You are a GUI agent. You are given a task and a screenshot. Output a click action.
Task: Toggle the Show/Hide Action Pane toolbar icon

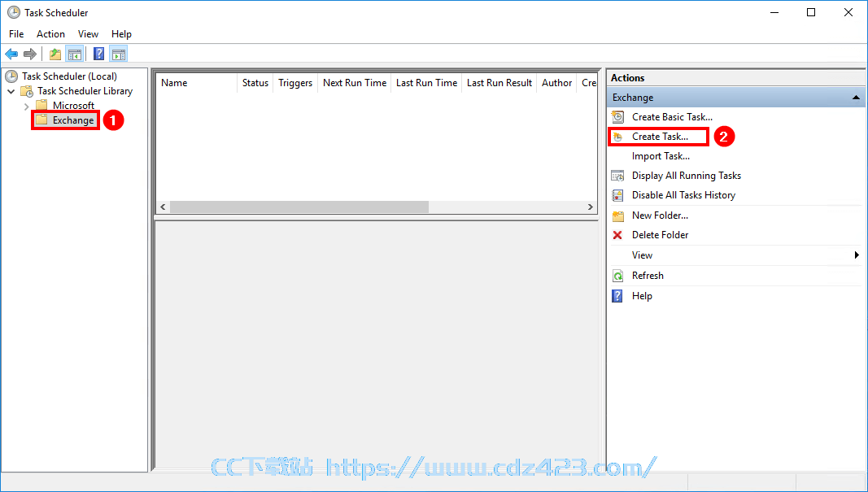pos(119,54)
